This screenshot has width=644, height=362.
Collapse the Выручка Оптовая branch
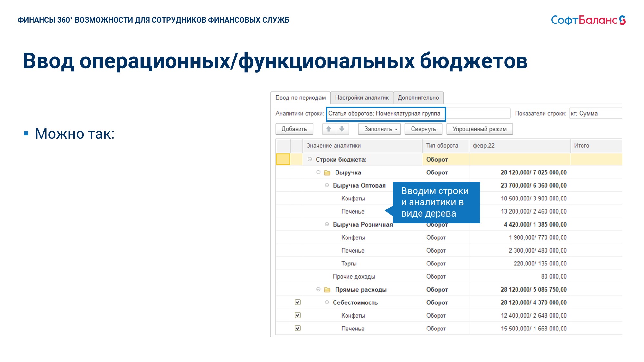point(327,185)
